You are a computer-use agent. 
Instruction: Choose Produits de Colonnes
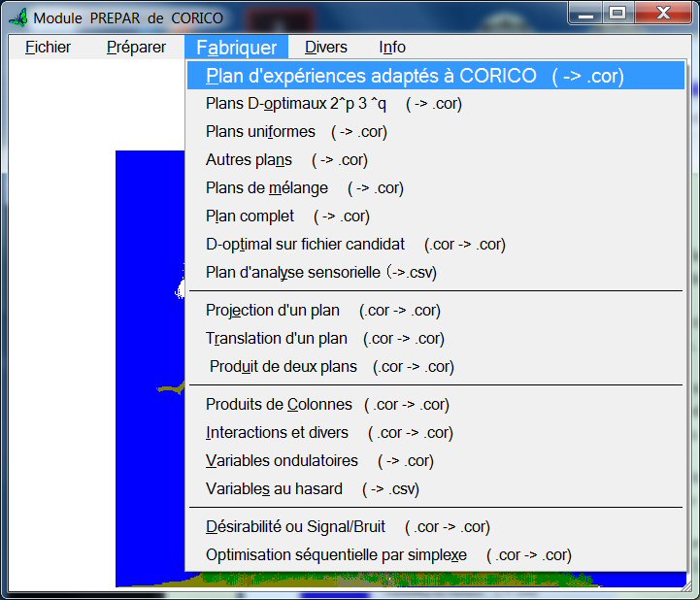tap(436, 405)
